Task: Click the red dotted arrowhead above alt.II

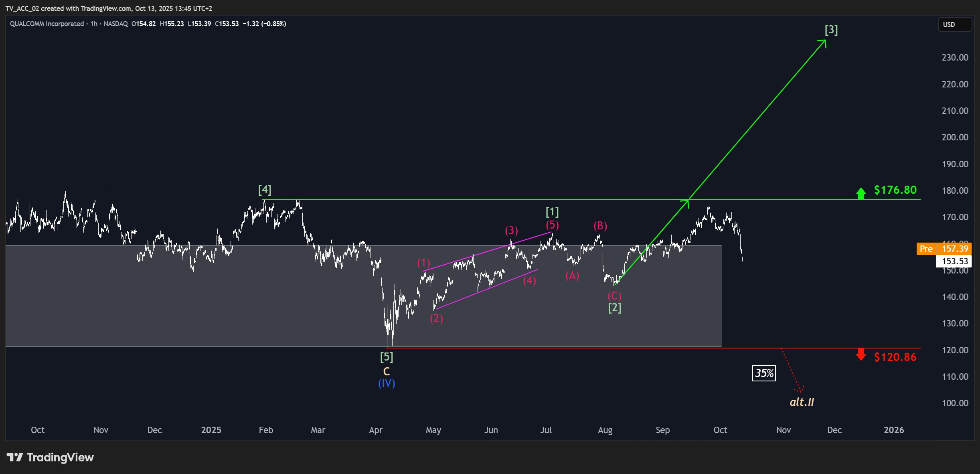Action: tap(799, 389)
